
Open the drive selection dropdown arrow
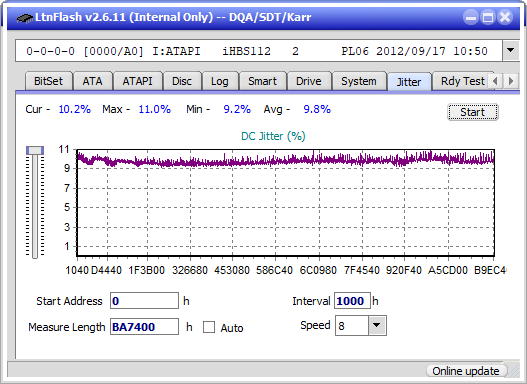click(511, 51)
